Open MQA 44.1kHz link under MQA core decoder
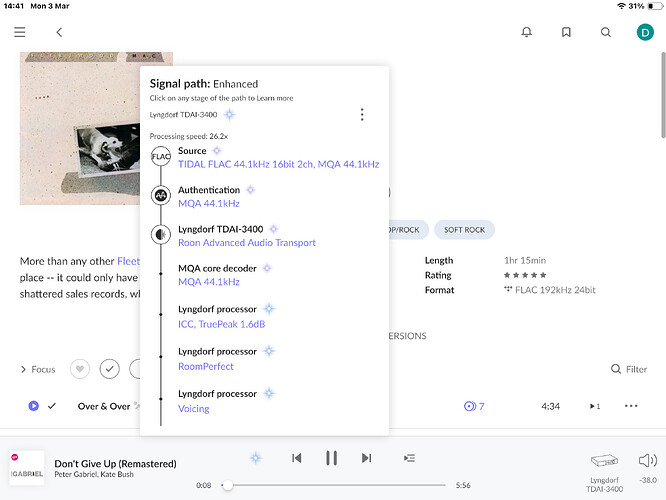 click(x=209, y=282)
